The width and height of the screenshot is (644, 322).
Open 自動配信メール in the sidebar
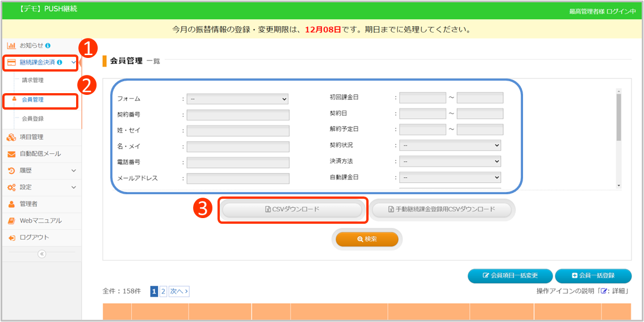[40, 154]
